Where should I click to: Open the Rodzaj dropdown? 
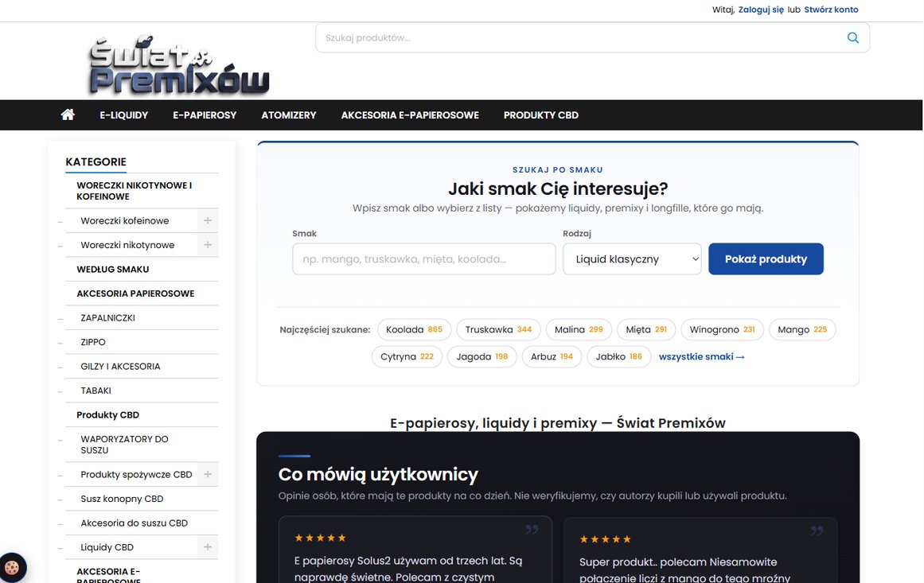point(632,259)
